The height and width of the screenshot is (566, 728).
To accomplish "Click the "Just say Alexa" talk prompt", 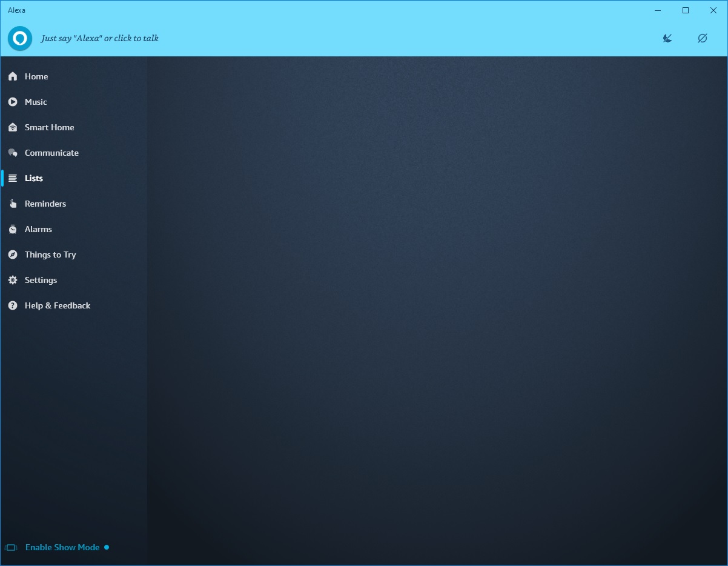I will pos(100,38).
